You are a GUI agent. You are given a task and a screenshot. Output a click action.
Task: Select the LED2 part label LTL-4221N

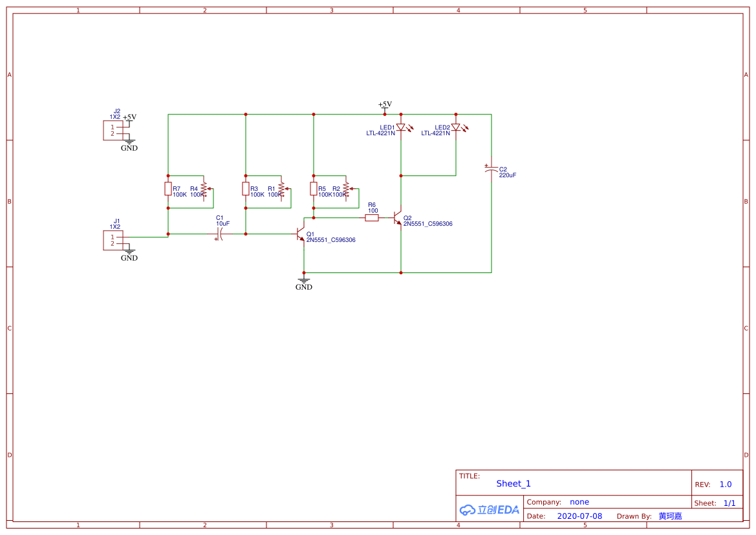click(435, 134)
